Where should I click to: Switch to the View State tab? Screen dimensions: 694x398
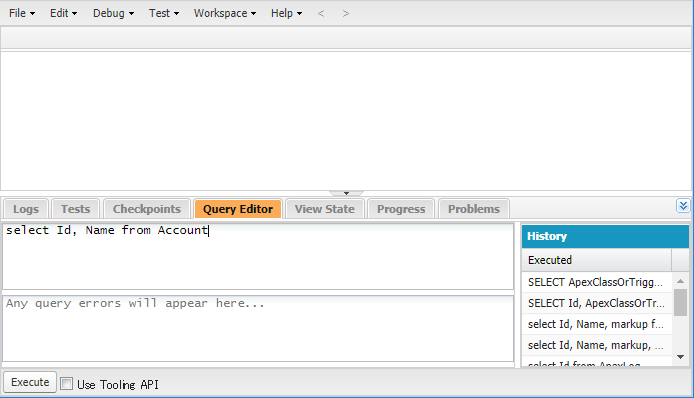click(x=324, y=209)
